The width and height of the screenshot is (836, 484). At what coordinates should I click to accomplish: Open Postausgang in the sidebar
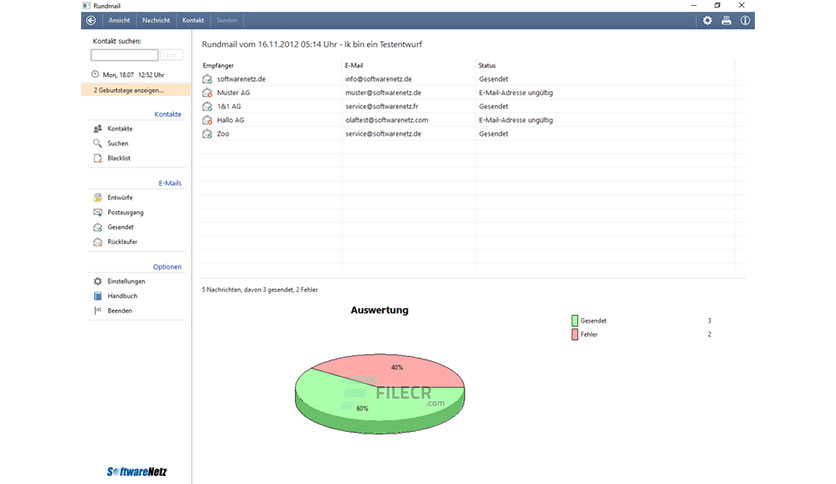click(x=125, y=212)
